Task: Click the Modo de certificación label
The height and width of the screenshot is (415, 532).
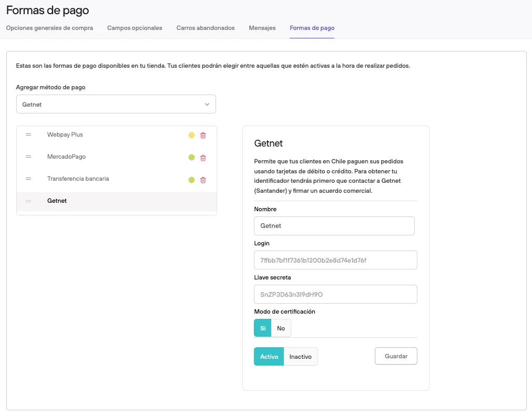Action: point(284,311)
